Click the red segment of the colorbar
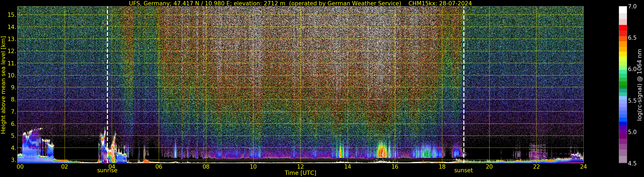 [x=623, y=28]
